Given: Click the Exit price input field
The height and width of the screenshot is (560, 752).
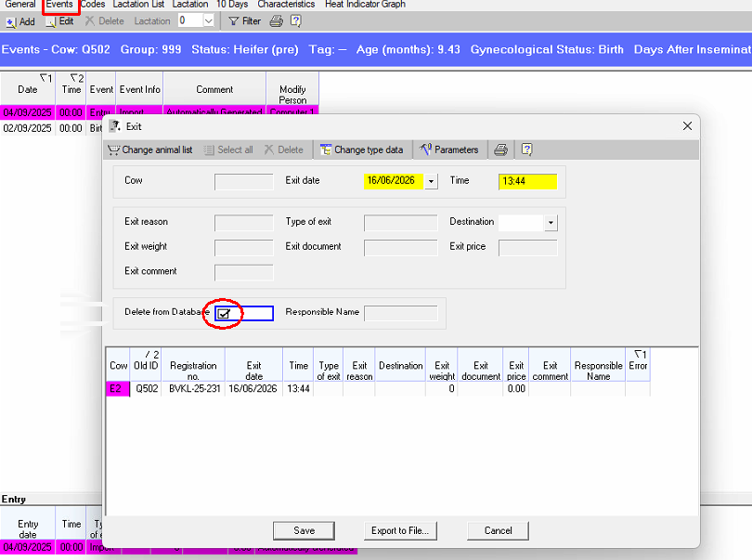Looking at the screenshot, I should coord(527,248).
